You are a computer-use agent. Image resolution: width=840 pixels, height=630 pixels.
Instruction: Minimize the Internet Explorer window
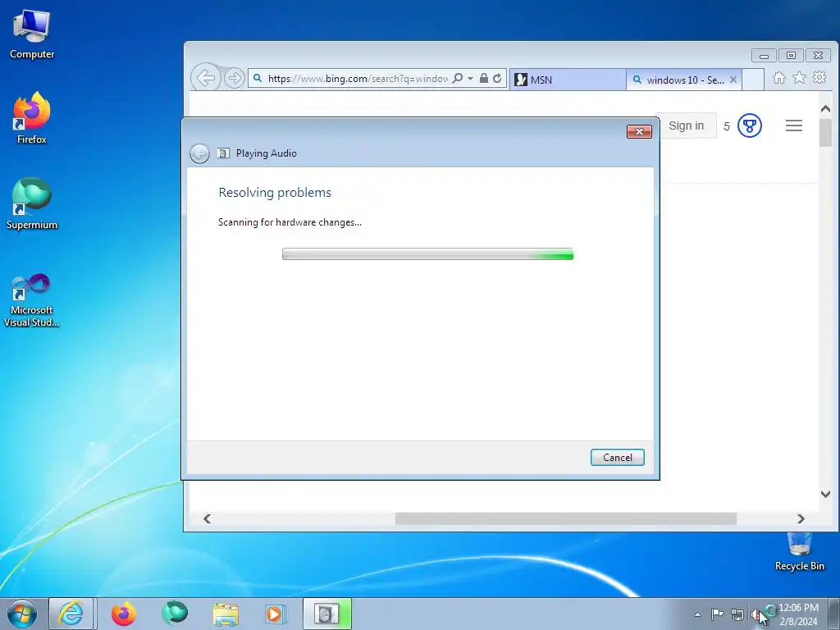tap(764, 56)
